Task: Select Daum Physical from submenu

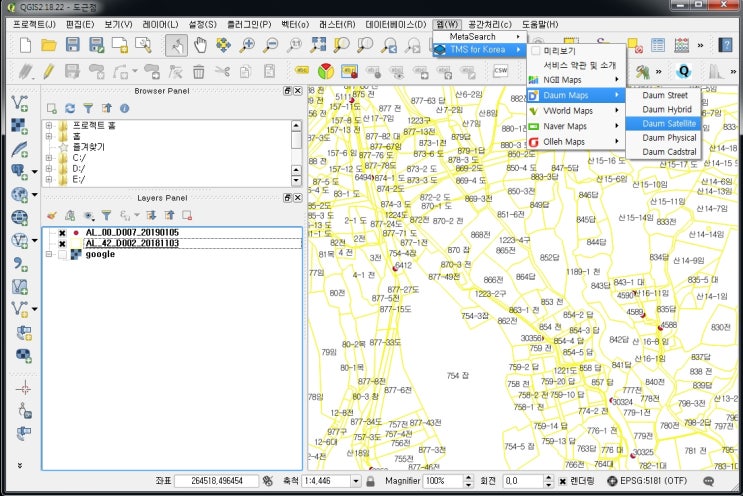Action: point(663,138)
